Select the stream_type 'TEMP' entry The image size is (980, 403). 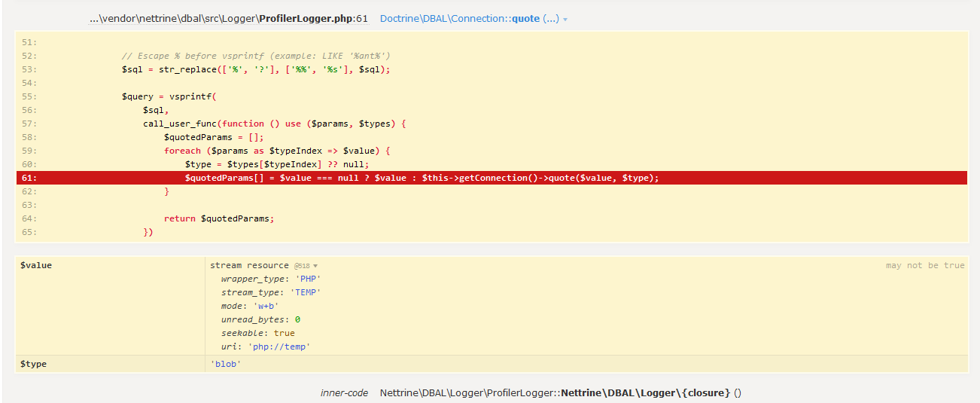(270, 292)
